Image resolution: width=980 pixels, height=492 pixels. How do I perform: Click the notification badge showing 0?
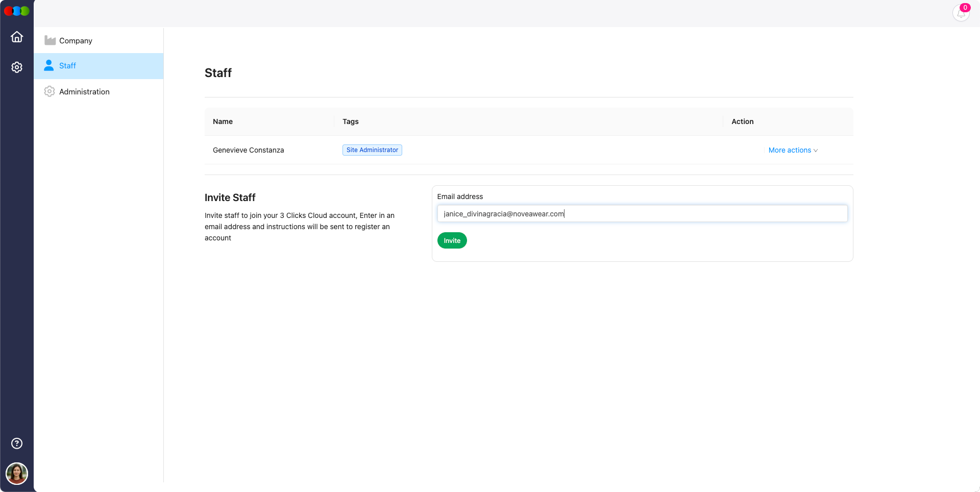[x=966, y=7]
